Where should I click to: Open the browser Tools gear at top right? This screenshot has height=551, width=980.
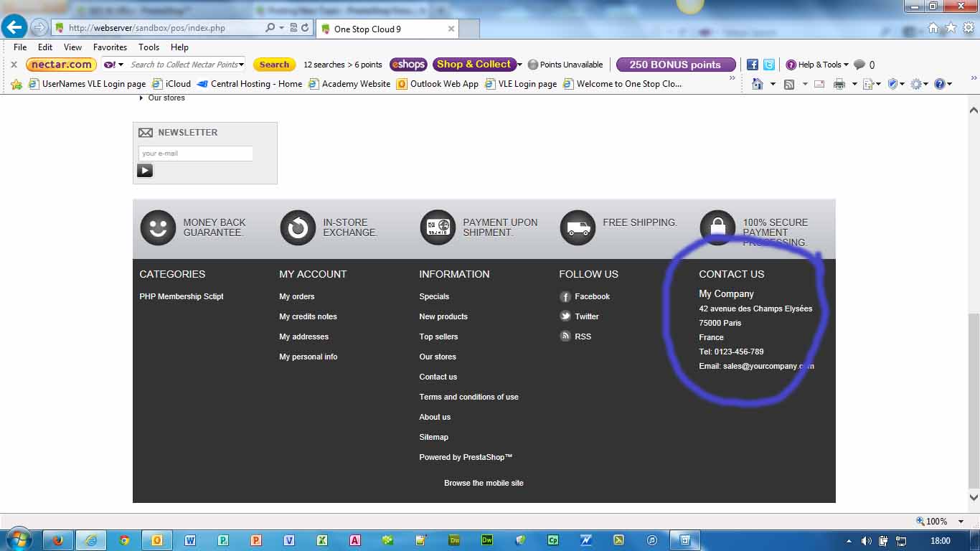[968, 28]
